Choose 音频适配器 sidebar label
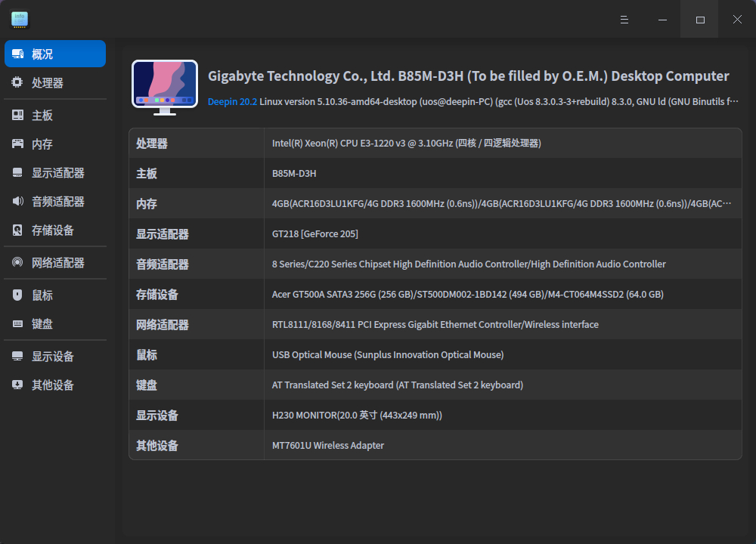Image resolution: width=756 pixels, height=544 pixels. [x=58, y=202]
